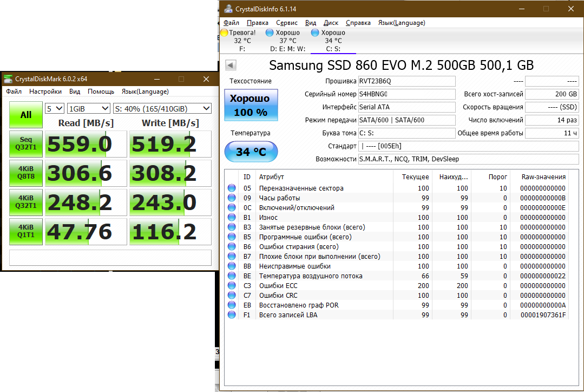Run all benchmarks with the All button

click(25, 115)
